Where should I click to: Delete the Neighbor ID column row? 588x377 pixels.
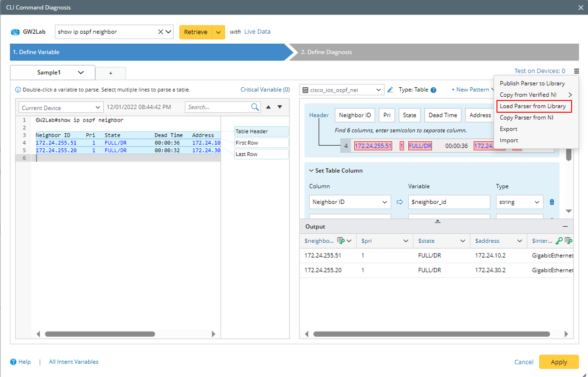point(552,202)
